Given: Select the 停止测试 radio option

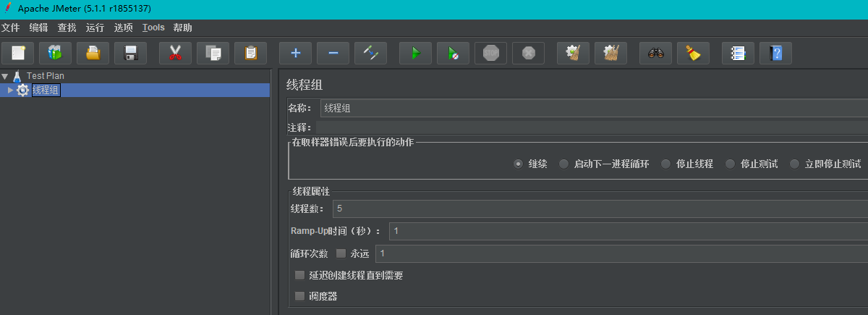Looking at the screenshot, I should (x=730, y=164).
